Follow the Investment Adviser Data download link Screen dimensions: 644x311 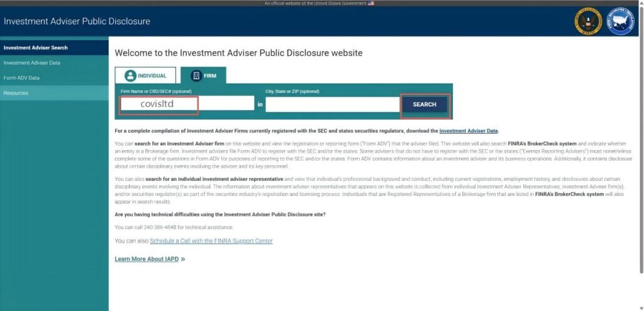(469, 131)
